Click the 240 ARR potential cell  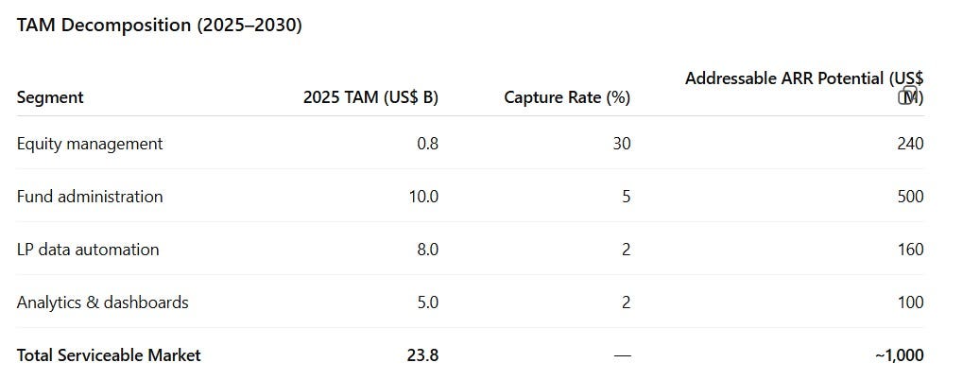910,144
